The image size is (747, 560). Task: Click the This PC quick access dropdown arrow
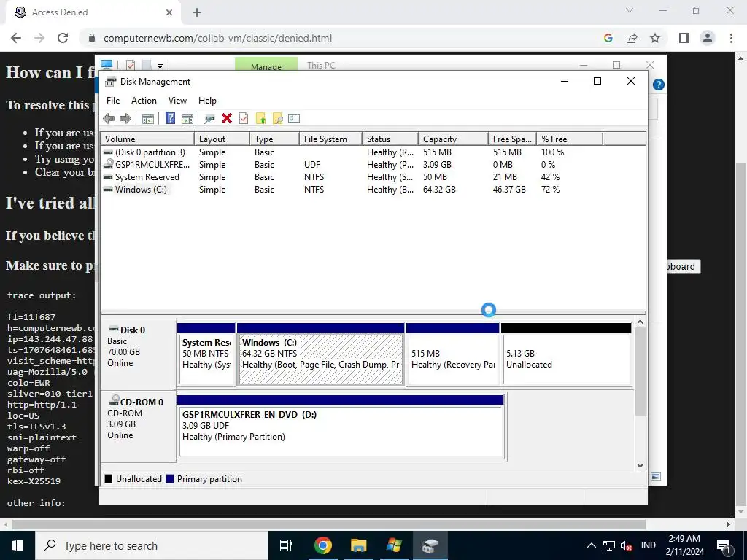160,66
